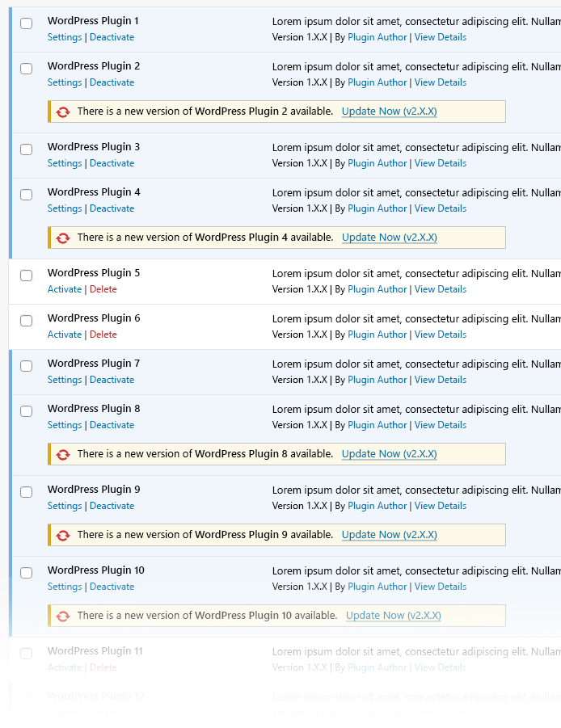Deactivate WordPress Plugin 9
The image size is (561, 728).
(x=112, y=506)
